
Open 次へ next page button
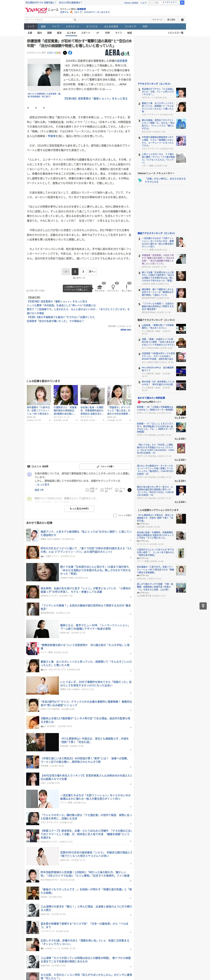pos(92,271)
